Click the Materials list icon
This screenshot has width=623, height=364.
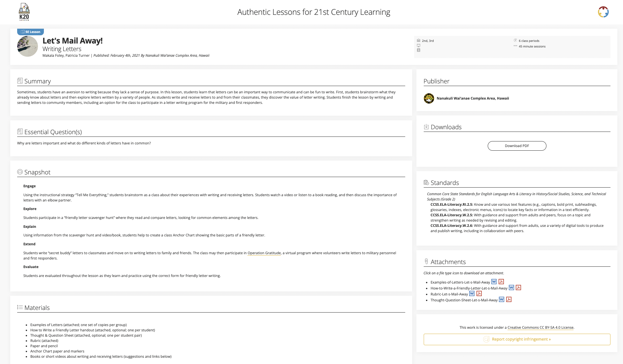[x=20, y=307]
